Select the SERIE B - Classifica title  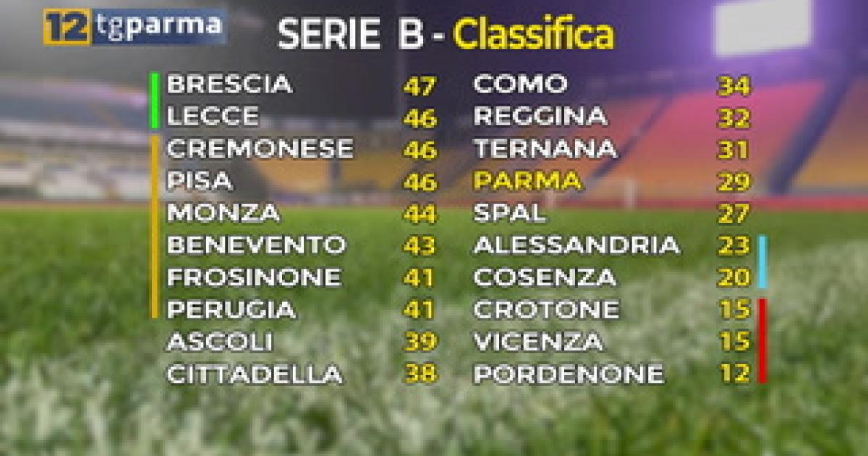tap(446, 34)
